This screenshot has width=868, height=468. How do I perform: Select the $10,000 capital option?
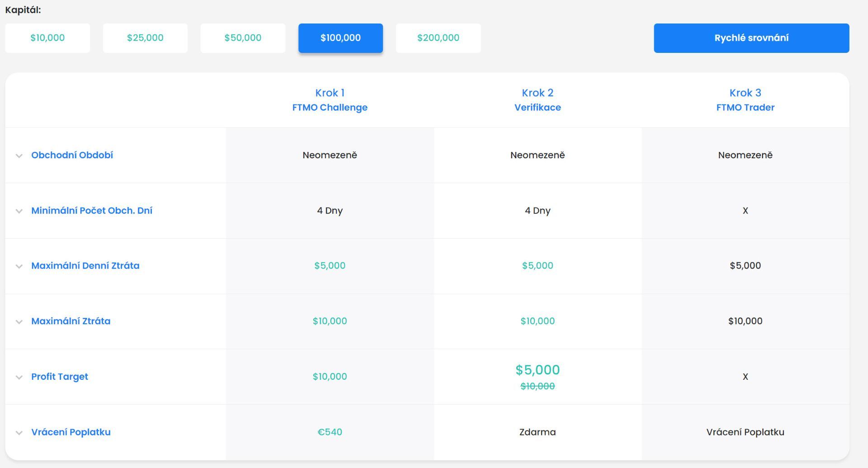pyautogui.click(x=47, y=38)
